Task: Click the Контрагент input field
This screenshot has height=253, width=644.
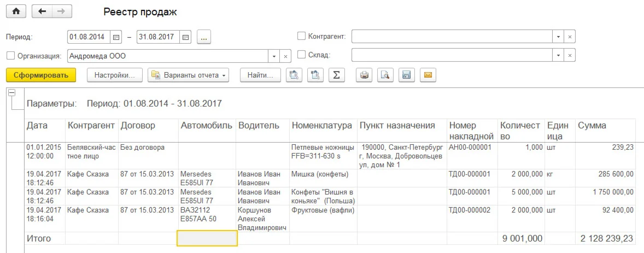Action: (x=452, y=37)
